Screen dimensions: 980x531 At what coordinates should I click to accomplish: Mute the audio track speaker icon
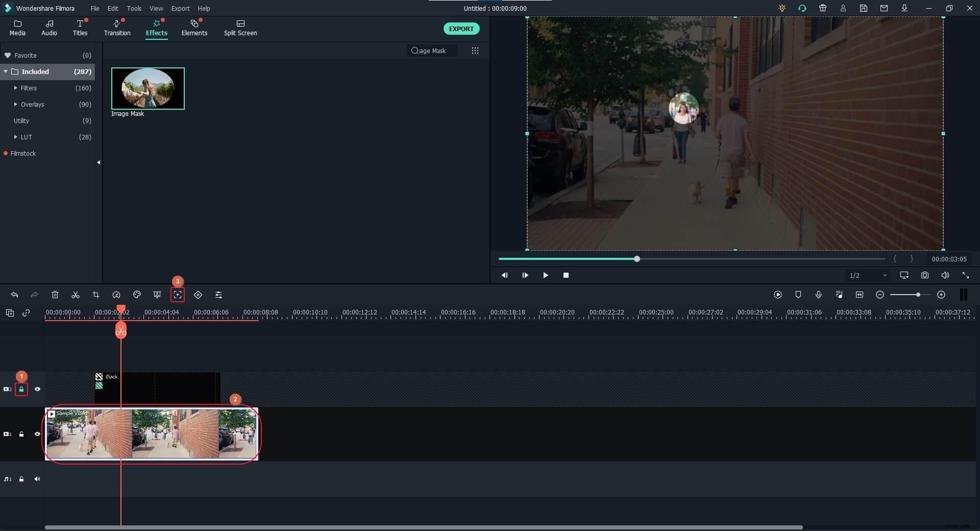coord(37,479)
